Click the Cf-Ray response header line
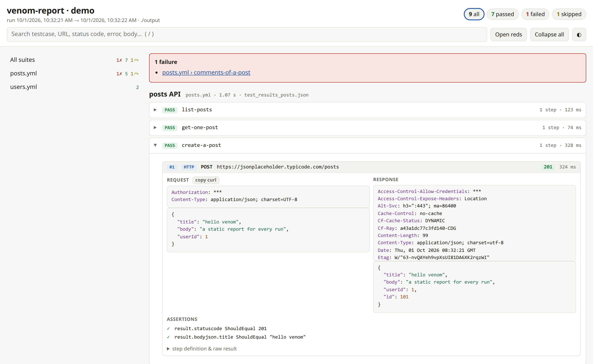Image resolution: width=593 pixels, height=364 pixels. pos(417,228)
